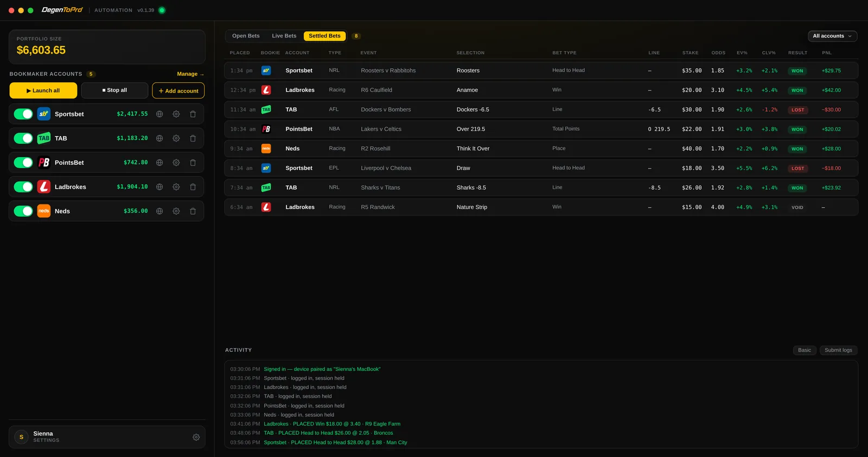Delete the Ladbrokes account with trash icon
Viewport: 868px width, 457px height.
(x=193, y=187)
